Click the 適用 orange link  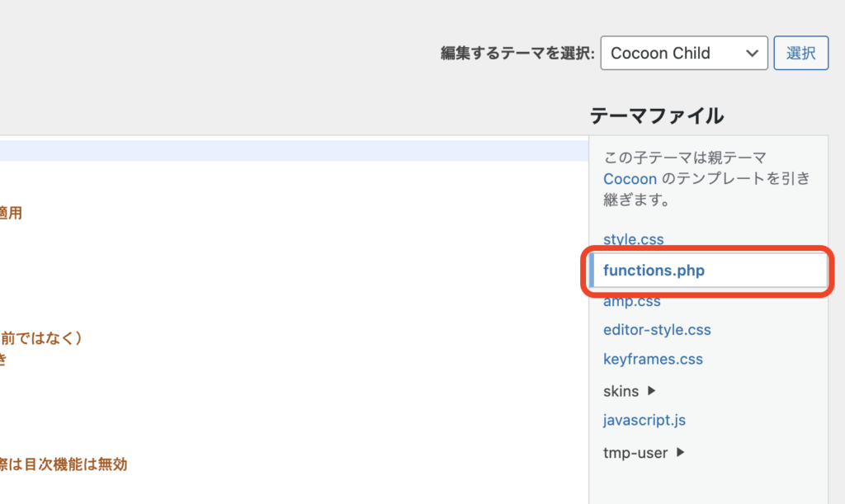click(x=12, y=212)
